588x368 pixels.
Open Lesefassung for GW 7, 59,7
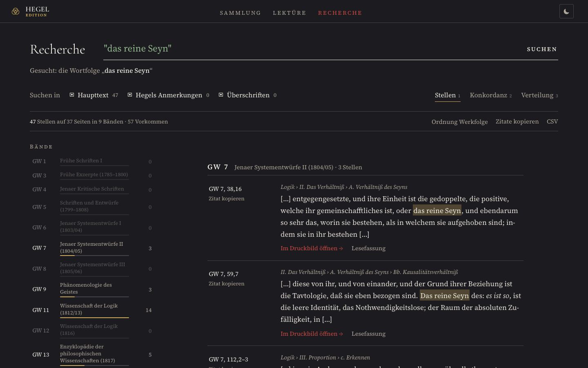(x=368, y=334)
